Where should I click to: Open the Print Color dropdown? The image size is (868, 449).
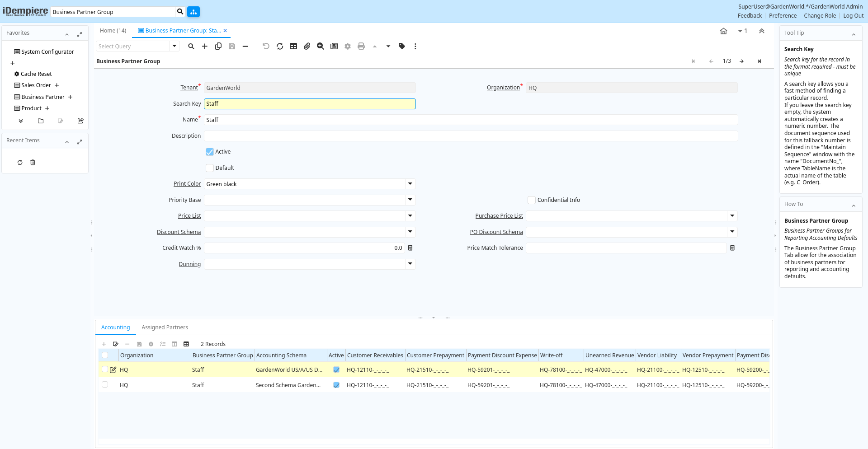coord(410,184)
